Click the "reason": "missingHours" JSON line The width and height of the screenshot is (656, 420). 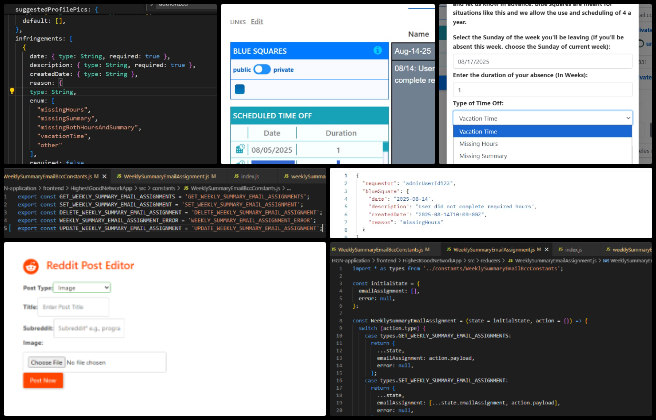tap(405, 222)
